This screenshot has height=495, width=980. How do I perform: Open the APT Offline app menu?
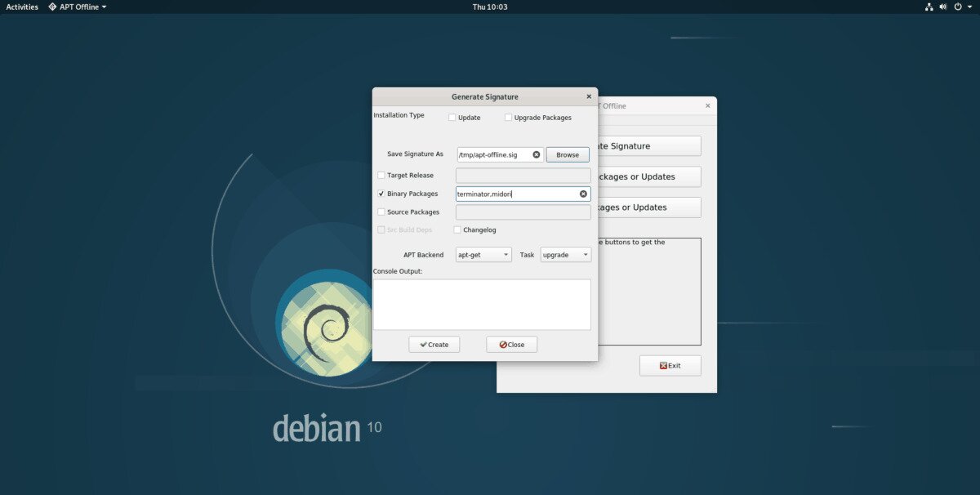77,7
